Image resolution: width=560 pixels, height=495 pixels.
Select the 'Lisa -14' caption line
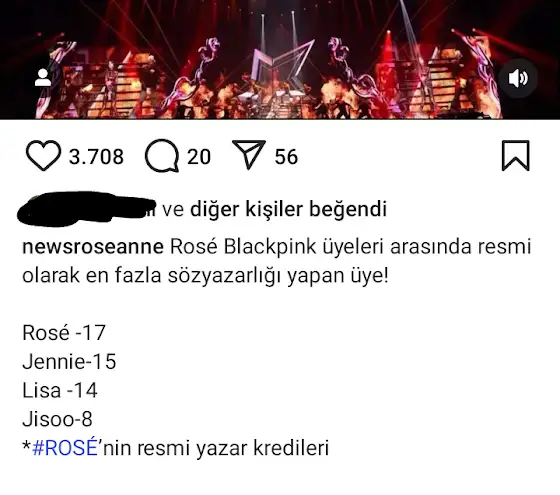click(x=60, y=390)
